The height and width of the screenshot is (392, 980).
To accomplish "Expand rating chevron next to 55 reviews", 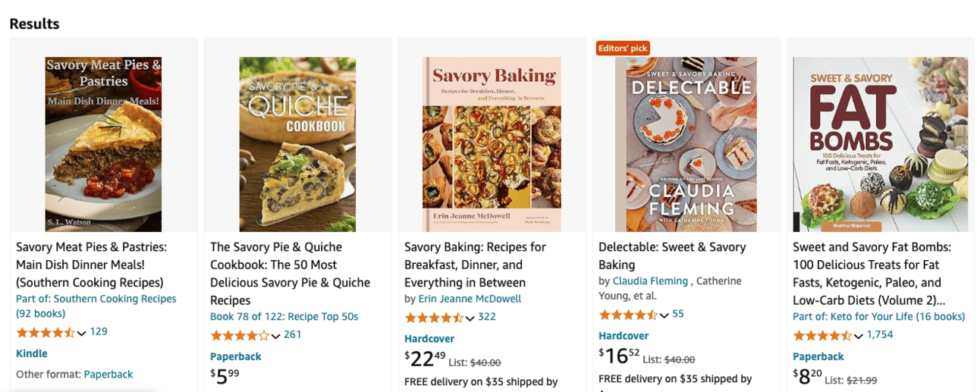I will click(x=664, y=315).
